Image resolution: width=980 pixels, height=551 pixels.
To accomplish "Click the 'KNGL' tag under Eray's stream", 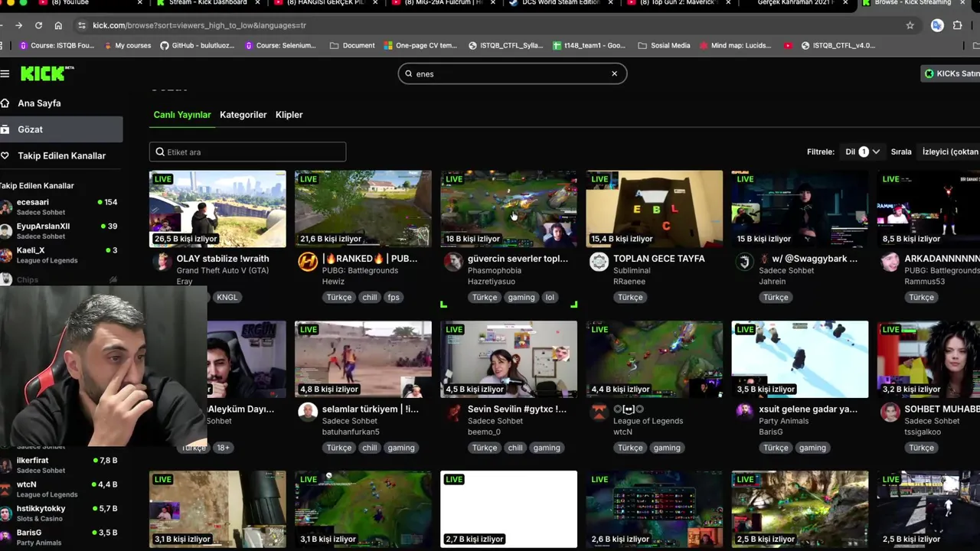I will pos(227,297).
